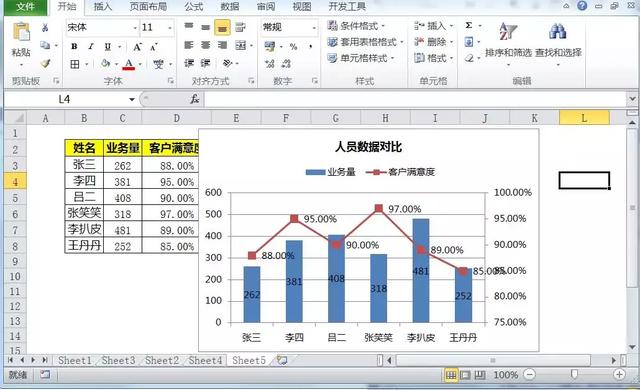Open Format as Table (套用表格格式) dropdown
The width and height of the screenshot is (640, 390).
click(366, 42)
